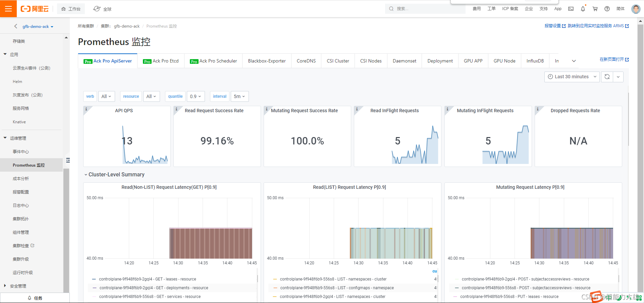Open 事件中心 in the sidebar
The height and width of the screenshot is (303, 644).
[21, 152]
